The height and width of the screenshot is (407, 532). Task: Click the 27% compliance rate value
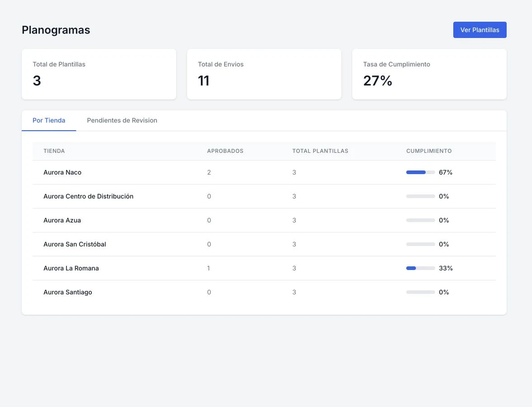tap(378, 80)
